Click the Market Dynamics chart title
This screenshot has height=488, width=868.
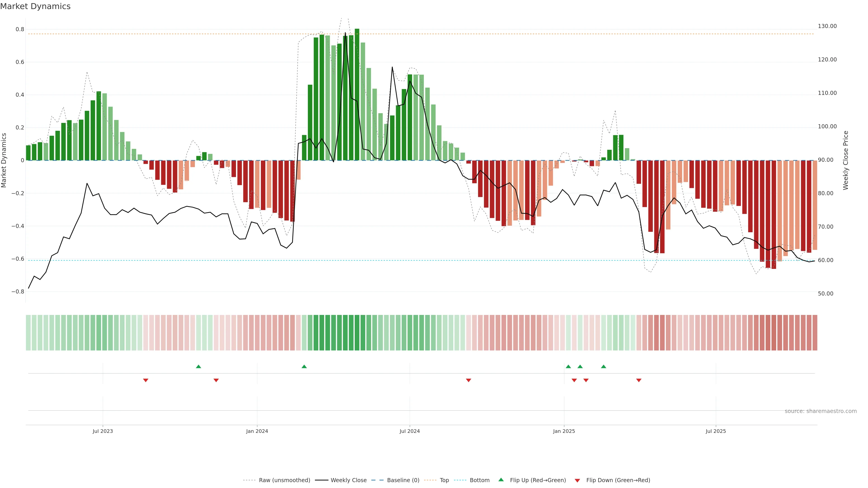point(35,6)
